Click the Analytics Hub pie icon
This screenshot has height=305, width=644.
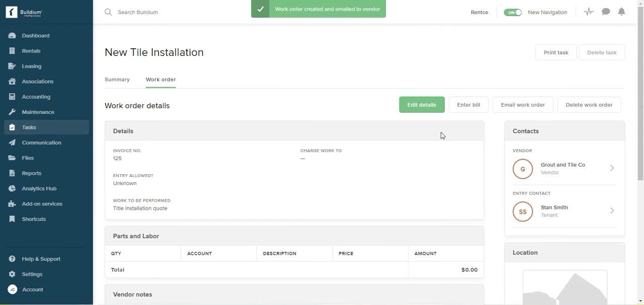pos(12,188)
